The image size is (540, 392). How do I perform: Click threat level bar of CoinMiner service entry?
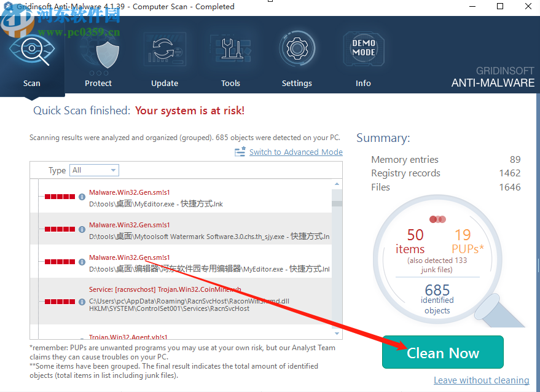tap(60, 302)
